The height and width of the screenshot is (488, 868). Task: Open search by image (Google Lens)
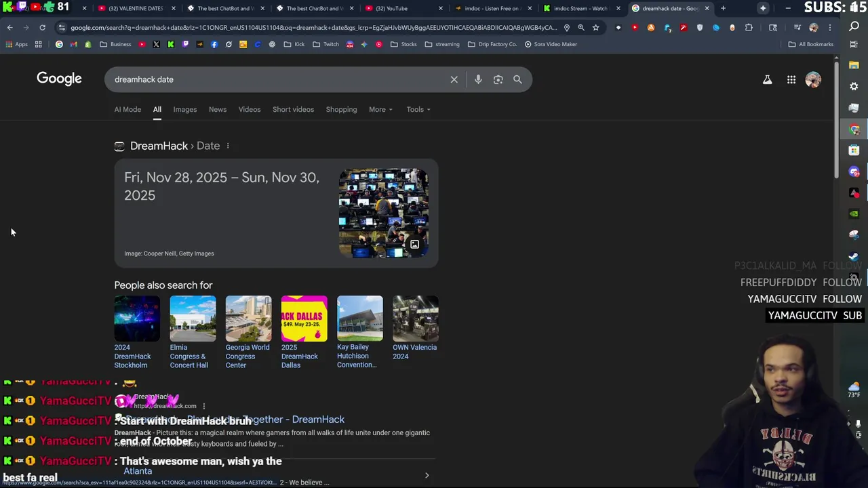point(498,79)
